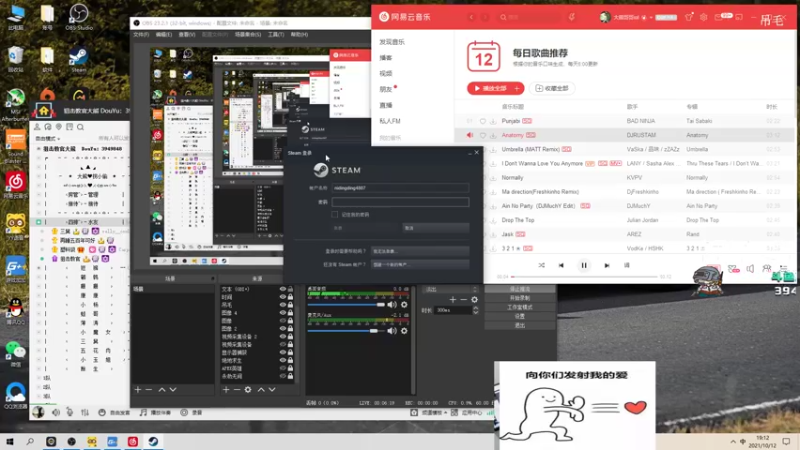This screenshot has width=800, height=450.
Task: Like the Anatomy song heart icon
Action: [482, 136]
